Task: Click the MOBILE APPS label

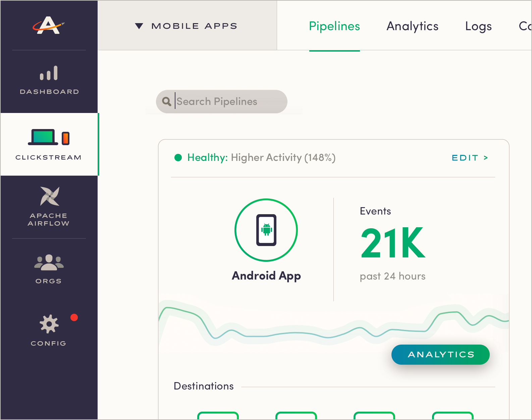Action: (194, 26)
